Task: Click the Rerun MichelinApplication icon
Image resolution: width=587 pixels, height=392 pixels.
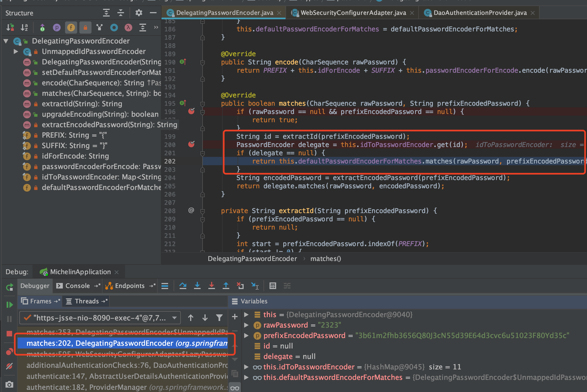Action: coord(9,287)
